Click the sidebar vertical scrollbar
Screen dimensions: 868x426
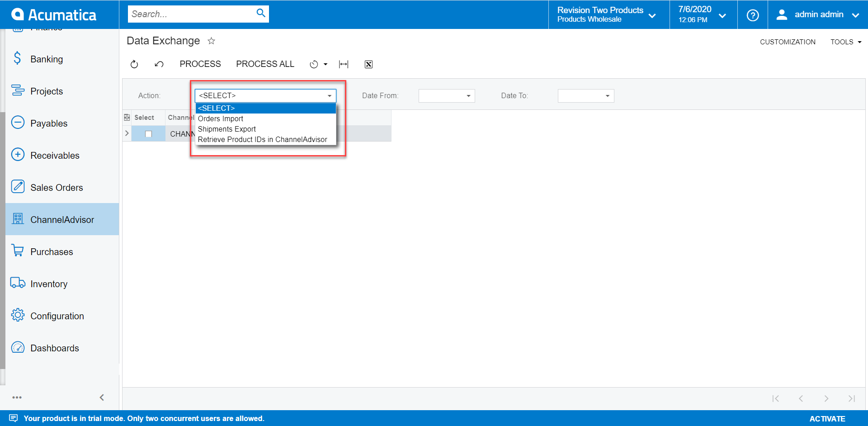pos(3,240)
